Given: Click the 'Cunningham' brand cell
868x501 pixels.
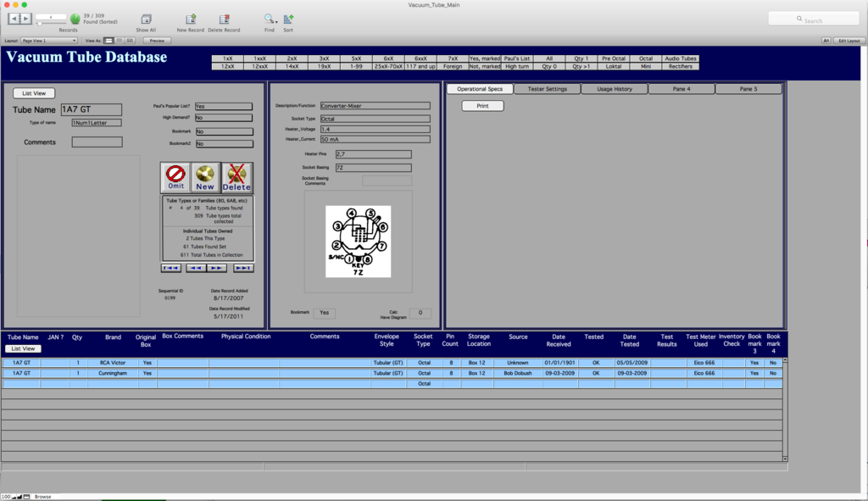Looking at the screenshot, I should pos(113,374).
